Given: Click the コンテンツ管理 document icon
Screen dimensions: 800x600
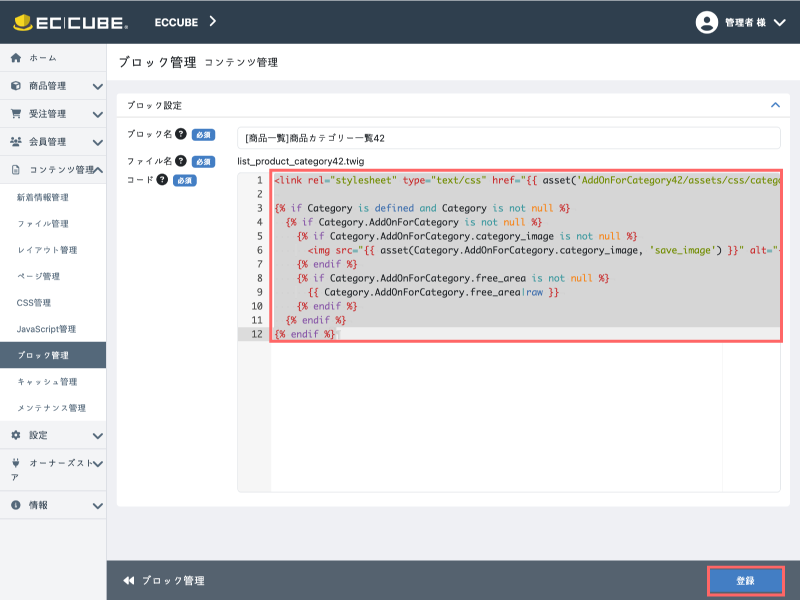Looking at the screenshot, I should click(x=16, y=169).
